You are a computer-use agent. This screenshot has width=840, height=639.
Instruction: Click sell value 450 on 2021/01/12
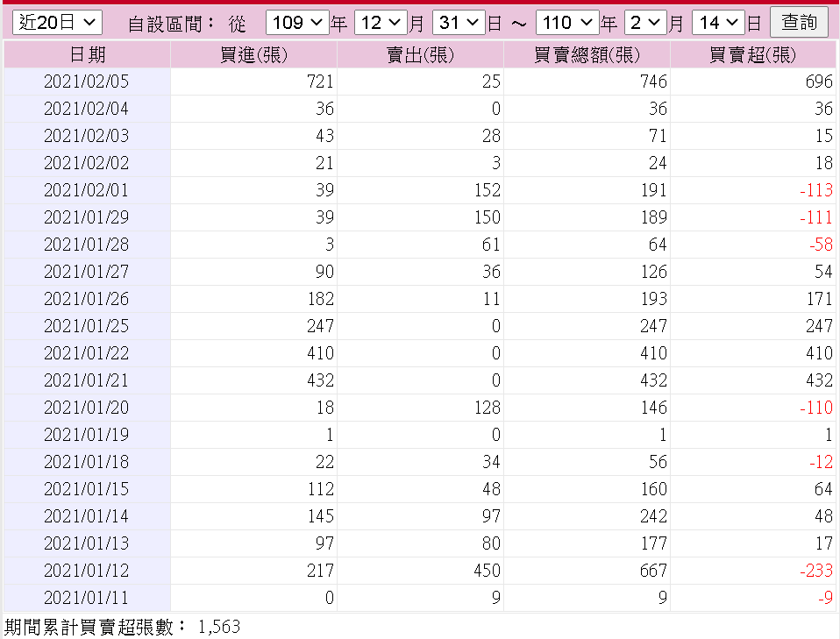click(487, 571)
